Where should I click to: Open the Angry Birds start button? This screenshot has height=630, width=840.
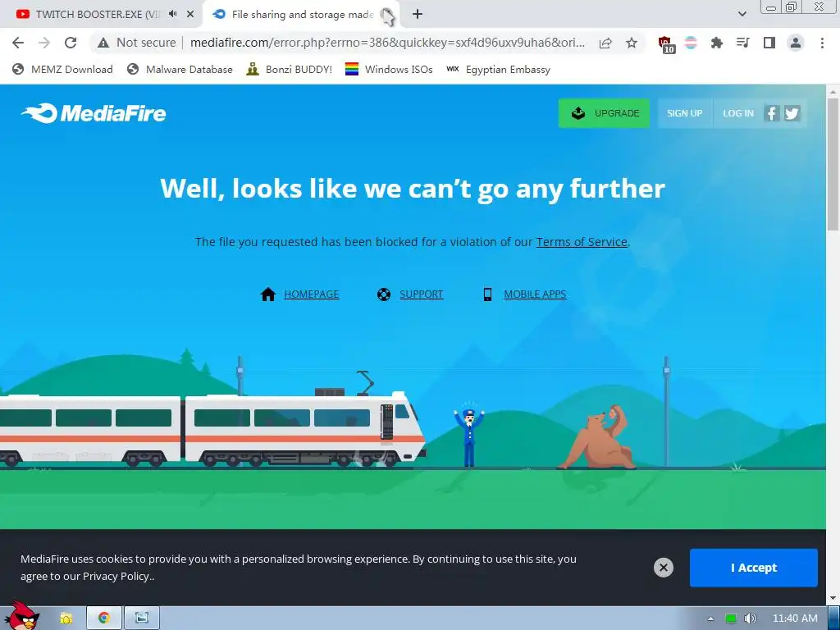[21, 616]
